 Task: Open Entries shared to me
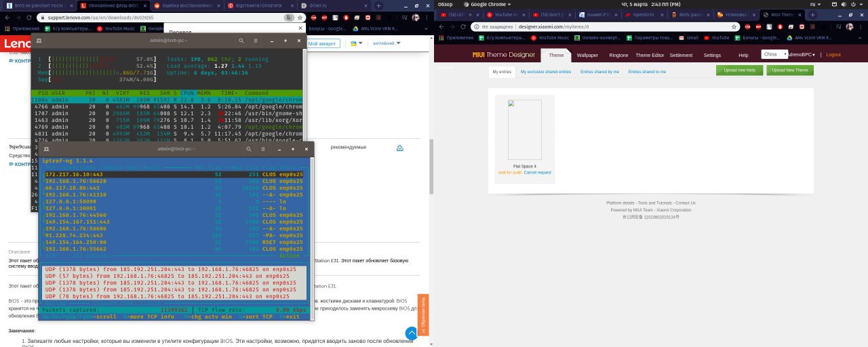[647, 71]
